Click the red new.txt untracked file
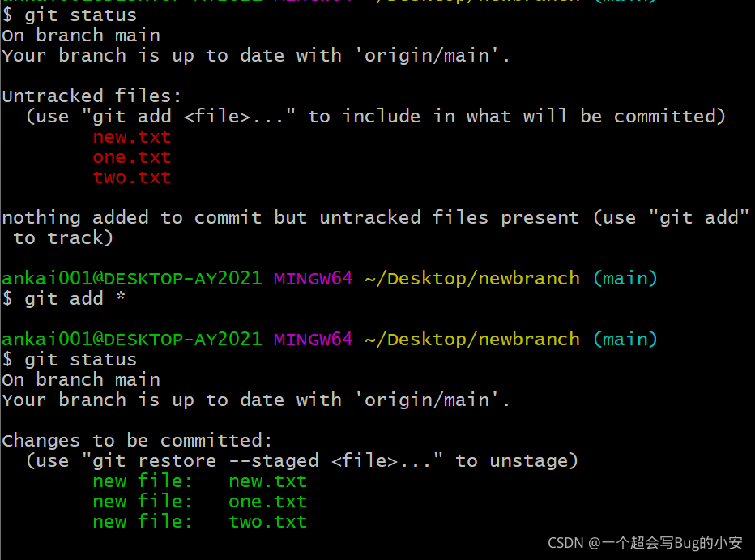This screenshot has height=560, width=755. [x=132, y=137]
